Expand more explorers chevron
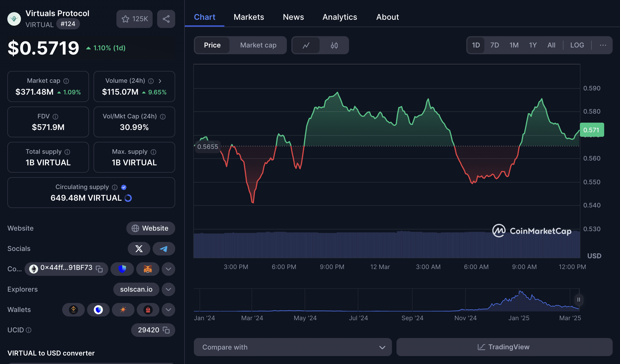The image size is (620, 364). point(168,289)
